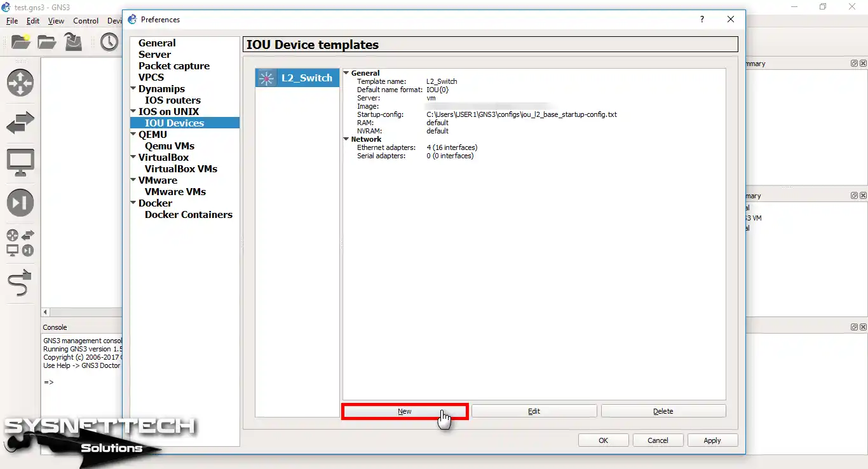Collapse the VirtualBox tree arrow

[133, 158]
